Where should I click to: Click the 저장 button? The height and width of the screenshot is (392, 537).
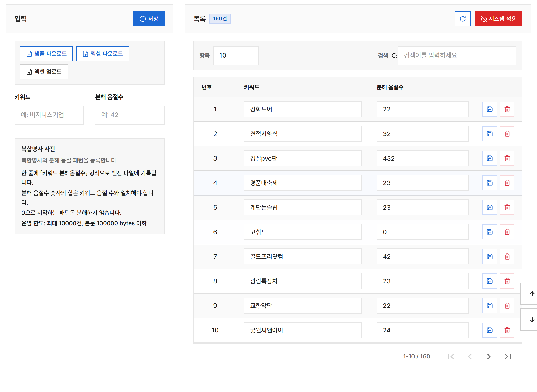149,19
